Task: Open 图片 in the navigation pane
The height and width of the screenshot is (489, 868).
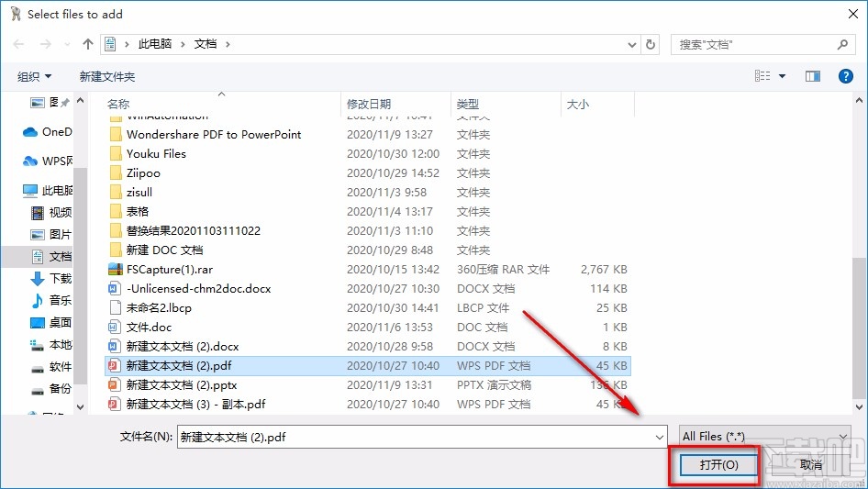Action: pyautogui.click(x=51, y=235)
